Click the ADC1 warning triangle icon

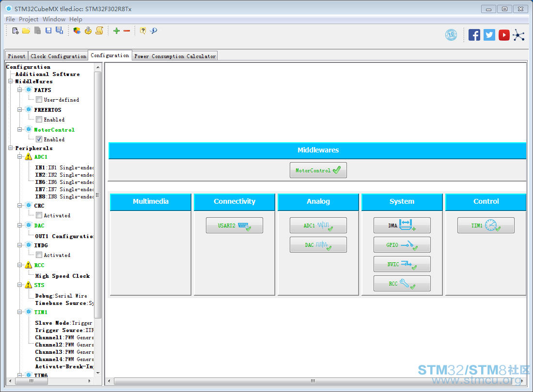click(29, 157)
